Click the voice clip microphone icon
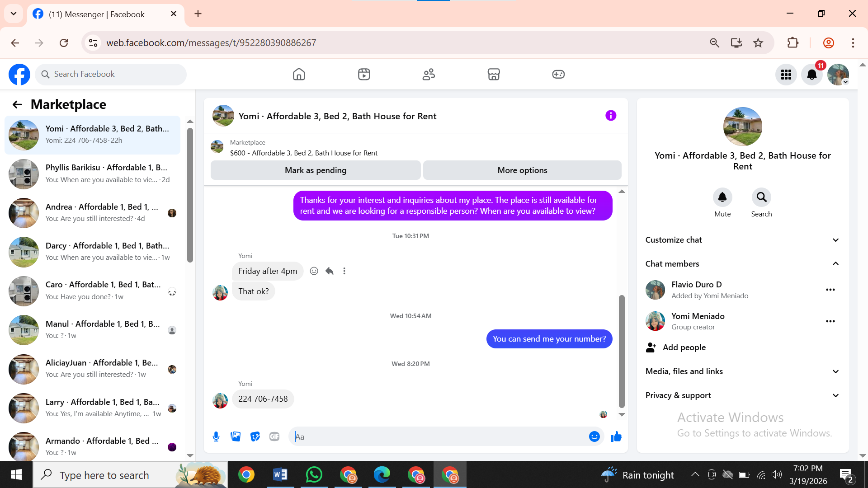The image size is (868, 488). coord(216,436)
